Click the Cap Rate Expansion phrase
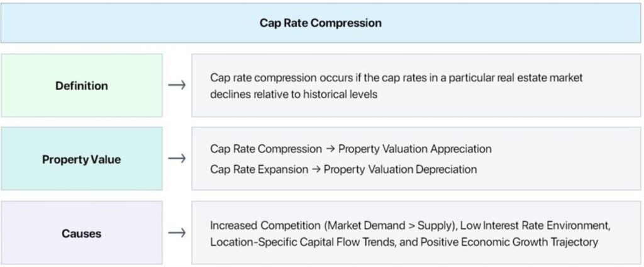Viewport: 644px width, 267px height. click(x=259, y=169)
